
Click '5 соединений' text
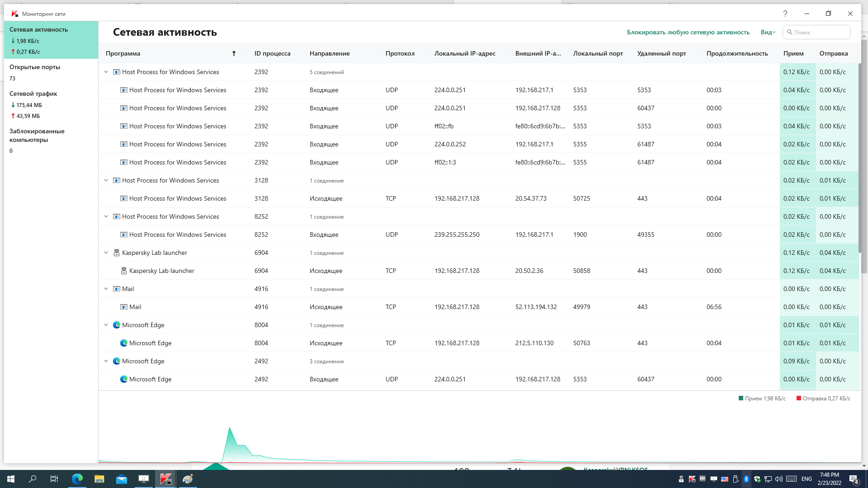coord(326,72)
